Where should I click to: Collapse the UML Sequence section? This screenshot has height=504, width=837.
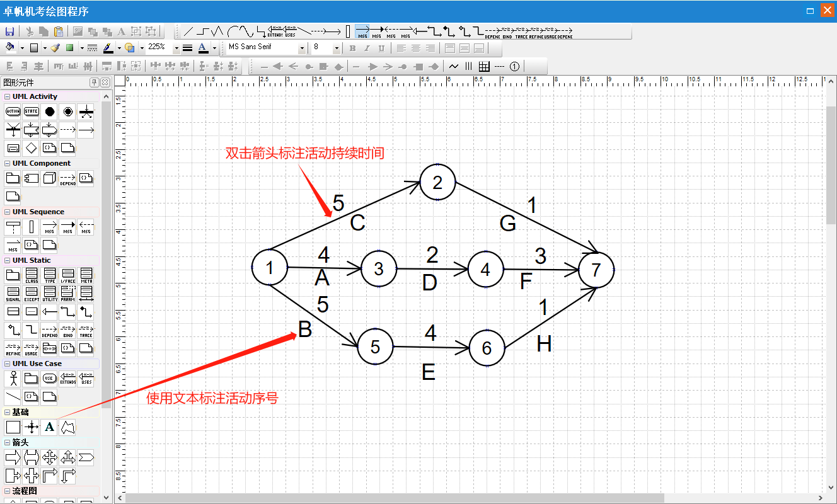(x=8, y=212)
